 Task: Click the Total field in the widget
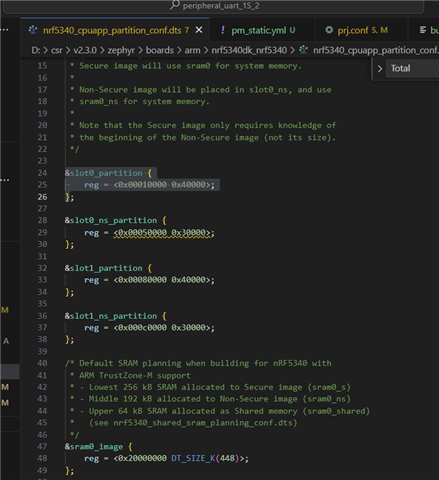(x=412, y=68)
